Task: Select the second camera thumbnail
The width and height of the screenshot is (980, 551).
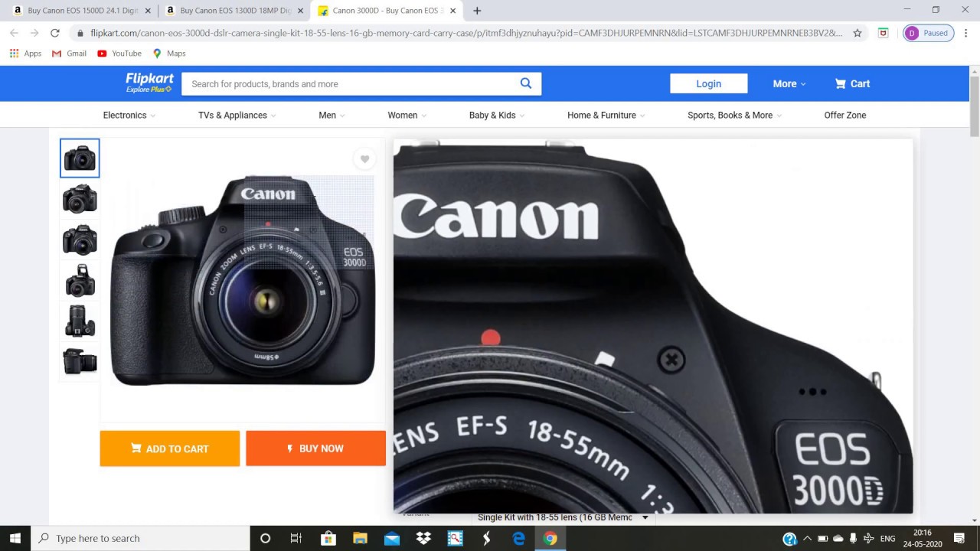Action: point(80,199)
